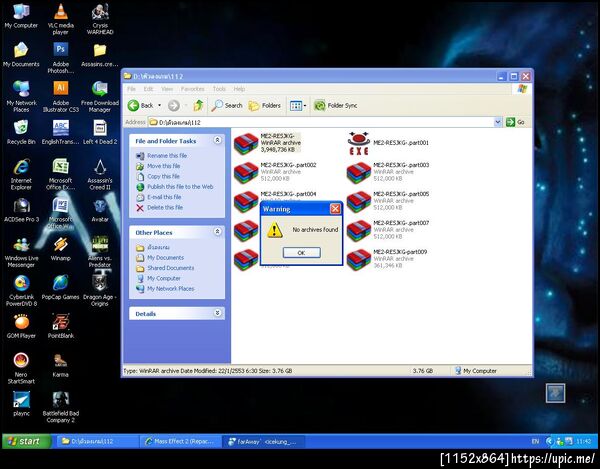Launch Microsoft Office Excel shortcut
Image resolution: width=600 pixels, height=469 pixels.
(x=60, y=174)
